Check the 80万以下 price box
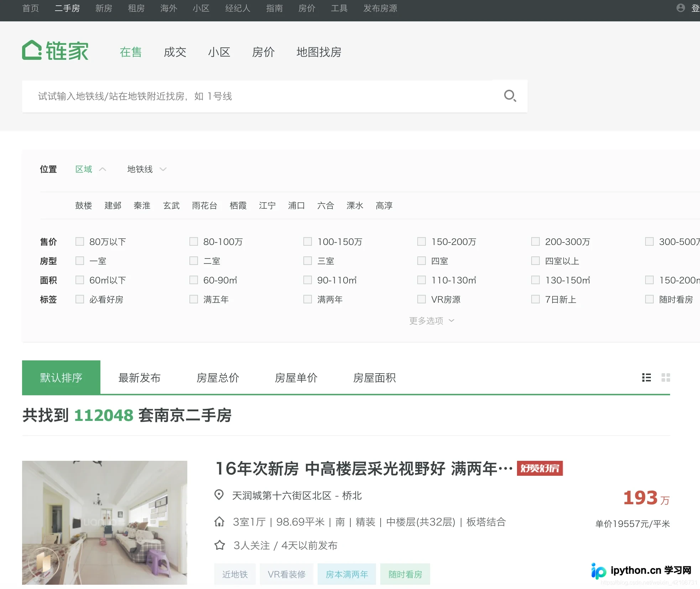The height and width of the screenshot is (589, 700). (80, 241)
